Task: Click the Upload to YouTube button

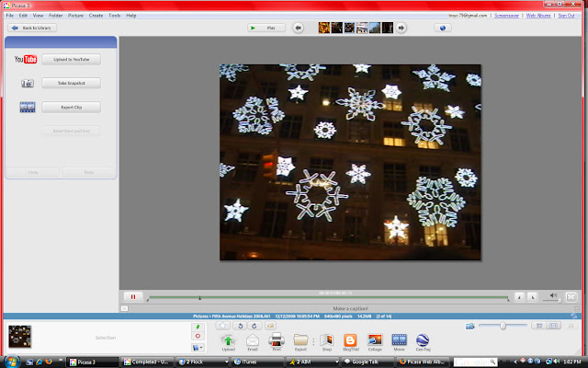Action: tap(71, 60)
